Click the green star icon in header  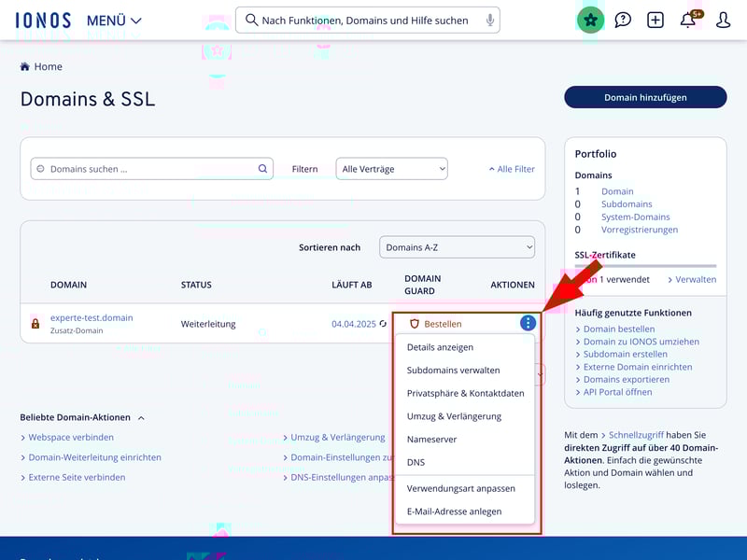(x=590, y=20)
